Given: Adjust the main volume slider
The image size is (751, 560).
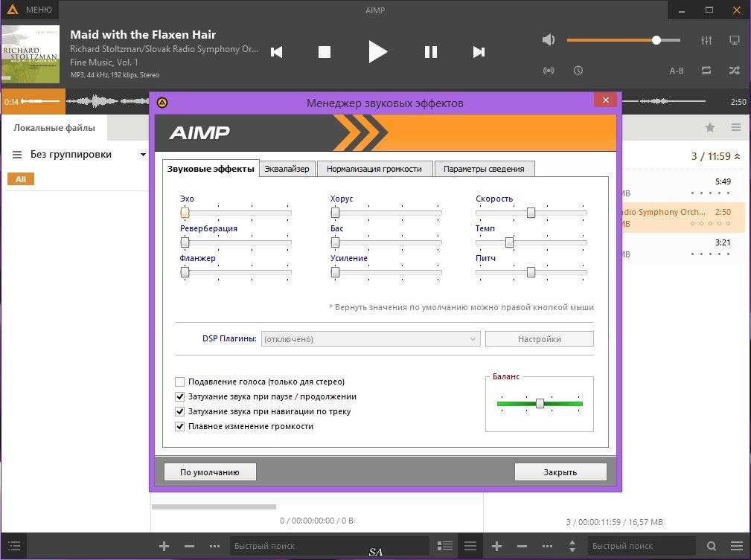Looking at the screenshot, I should [624, 40].
